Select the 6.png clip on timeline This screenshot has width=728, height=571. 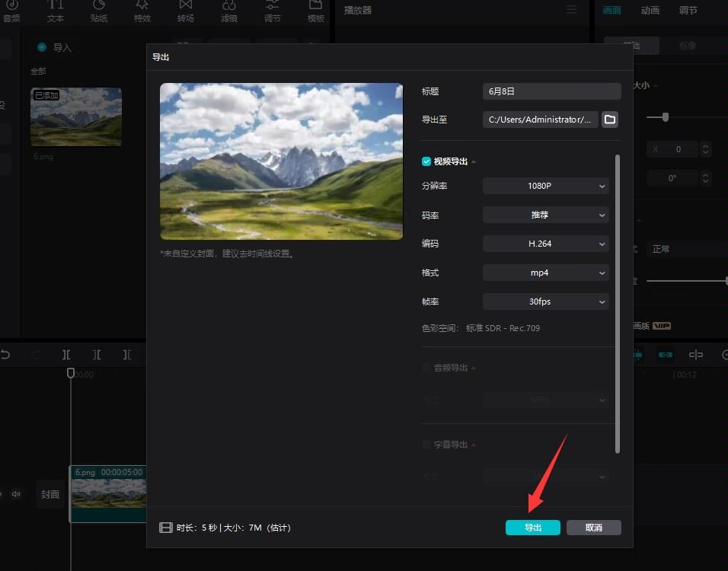tap(108, 493)
